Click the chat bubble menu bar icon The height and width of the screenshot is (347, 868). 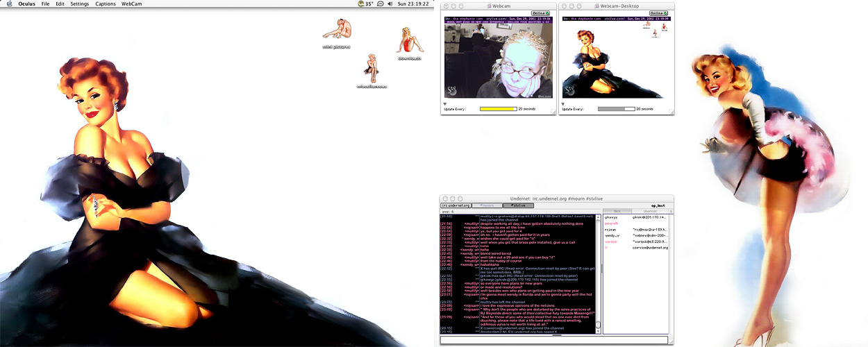(381, 3)
